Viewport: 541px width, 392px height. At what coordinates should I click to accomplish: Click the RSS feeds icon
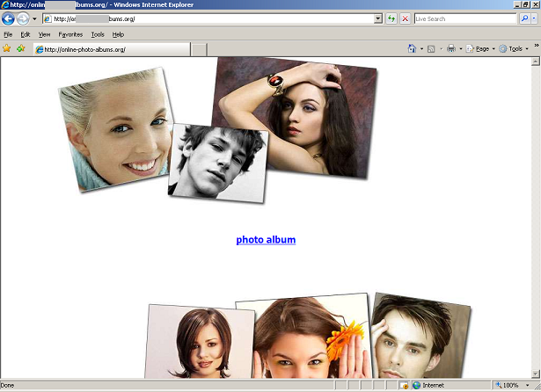(431, 49)
